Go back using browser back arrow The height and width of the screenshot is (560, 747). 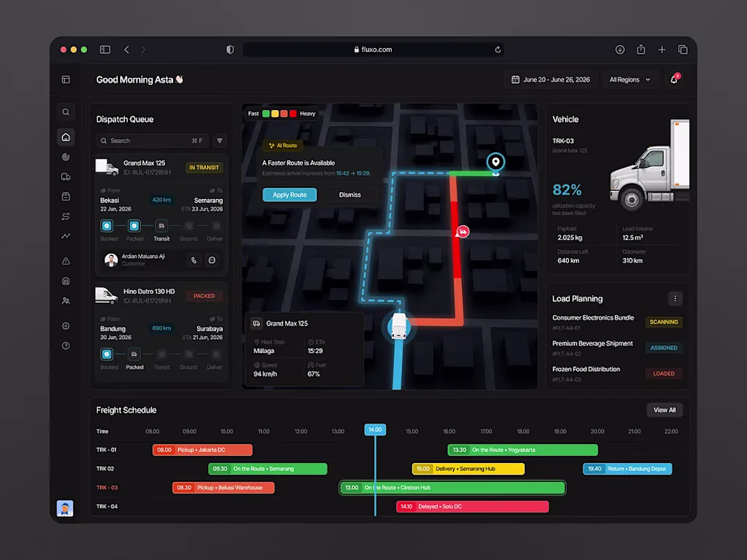click(x=126, y=50)
